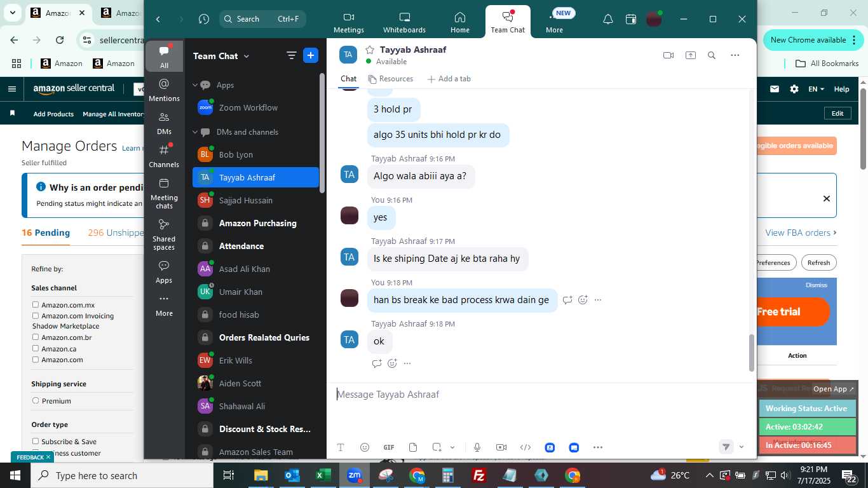Open Help in Seller Central
This screenshot has height=488, width=868.
click(841, 89)
